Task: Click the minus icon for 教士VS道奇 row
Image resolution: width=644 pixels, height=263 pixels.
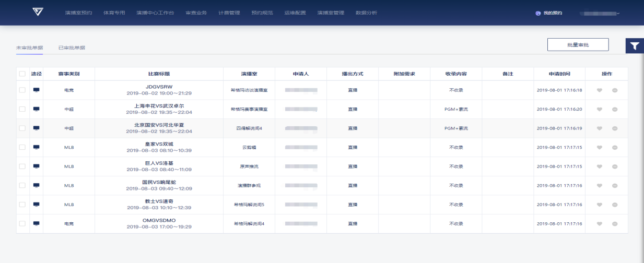Action: click(615, 205)
